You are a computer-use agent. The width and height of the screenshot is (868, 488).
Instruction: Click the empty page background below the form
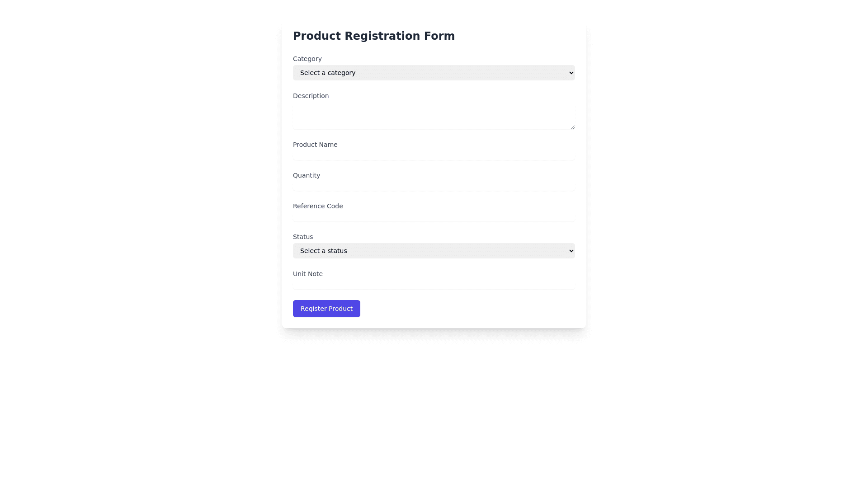(x=433, y=407)
